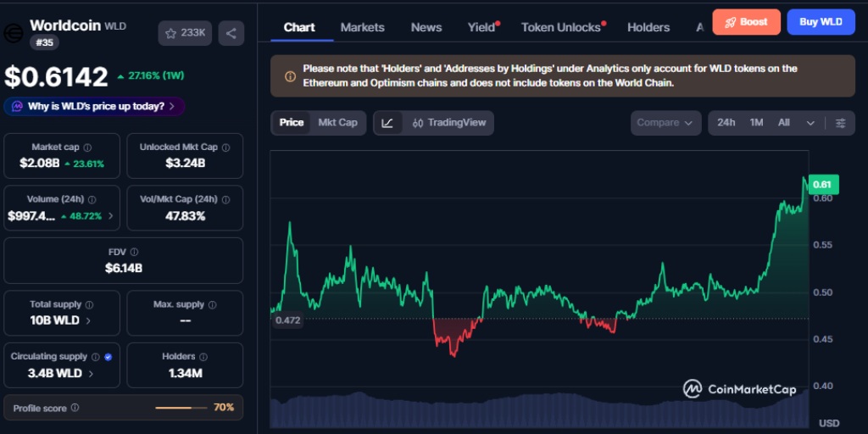Viewport: 868px width, 434px height.
Task: Click the 0.472 baseline price label
Action: click(287, 320)
